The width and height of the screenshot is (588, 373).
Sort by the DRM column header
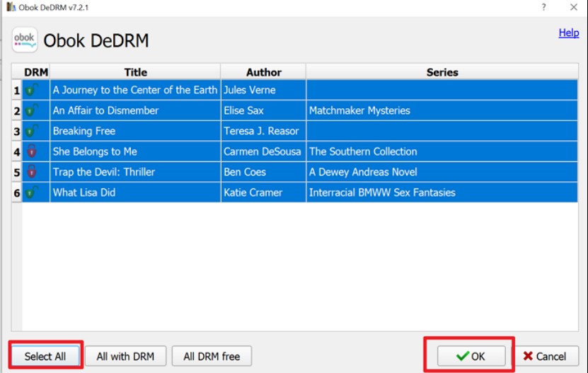36,72
